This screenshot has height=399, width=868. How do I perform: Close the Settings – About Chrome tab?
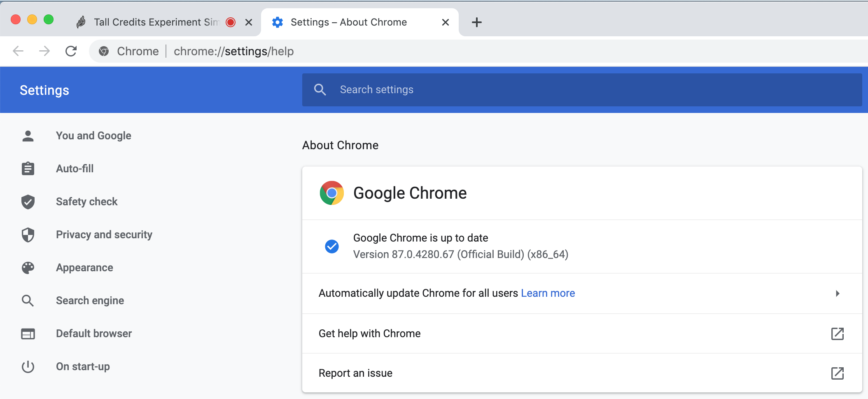tap(446, 22)
